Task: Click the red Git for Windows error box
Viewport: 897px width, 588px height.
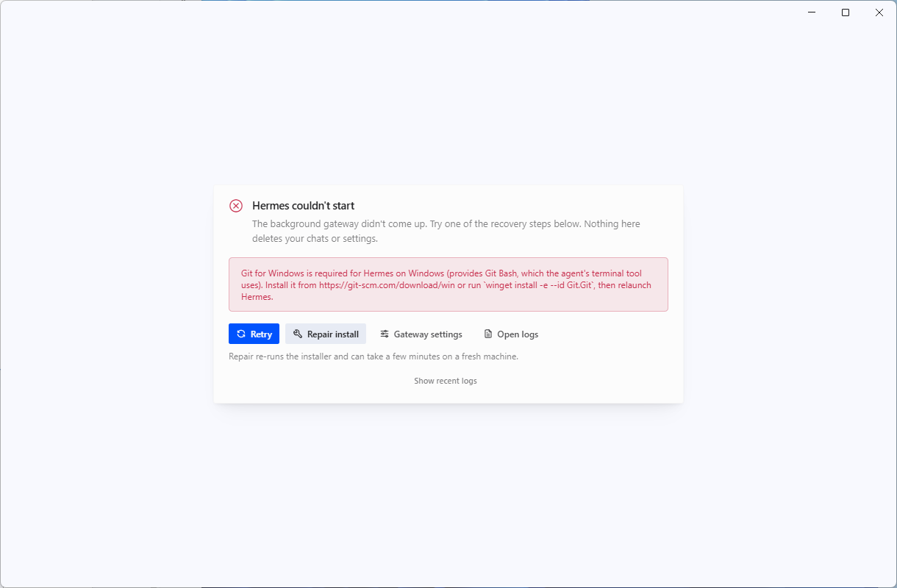Action: pos(448,284)
